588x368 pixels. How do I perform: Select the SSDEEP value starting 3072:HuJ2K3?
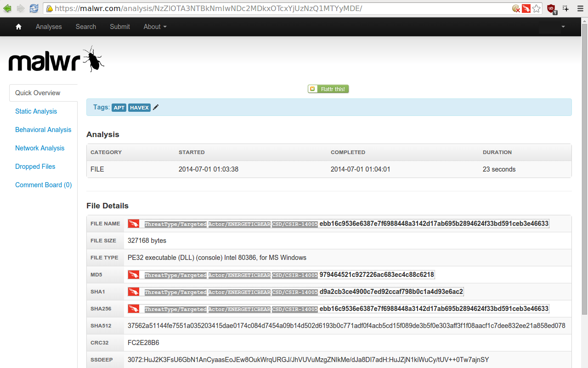click(308, 360)
